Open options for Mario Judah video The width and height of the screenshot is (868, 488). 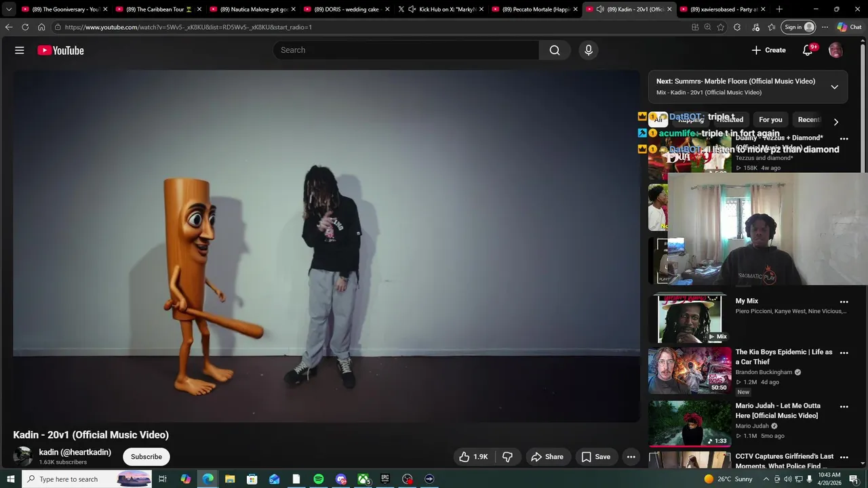coord(844,407)
